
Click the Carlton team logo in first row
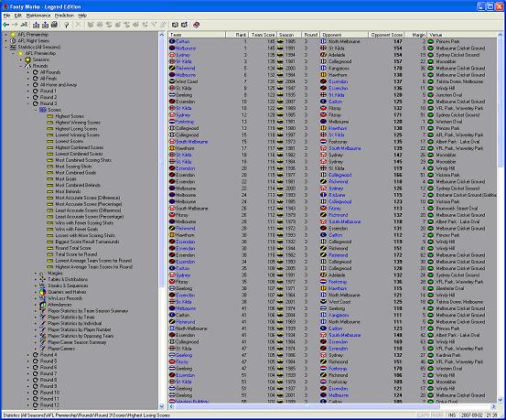pyautogui.click(x=172, y=41)
